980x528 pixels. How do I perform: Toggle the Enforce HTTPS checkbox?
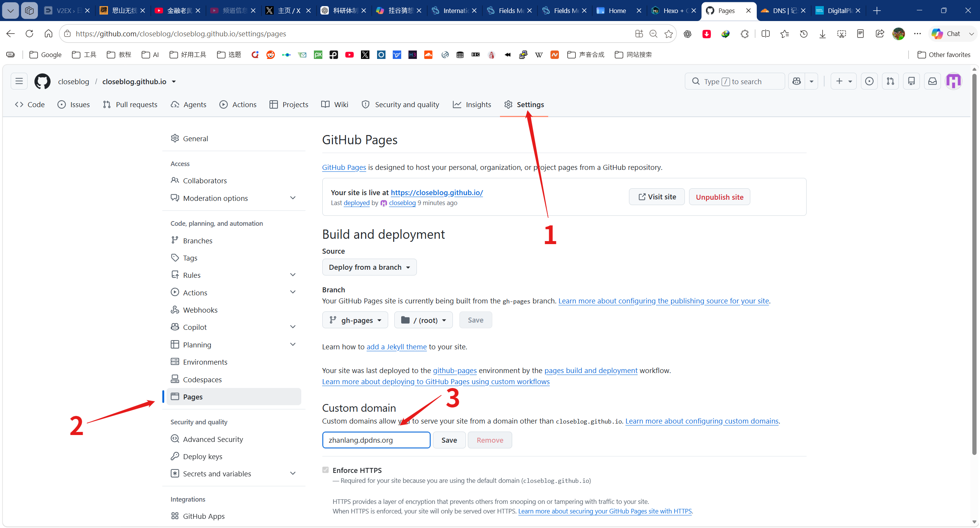(x=325, y=470)
